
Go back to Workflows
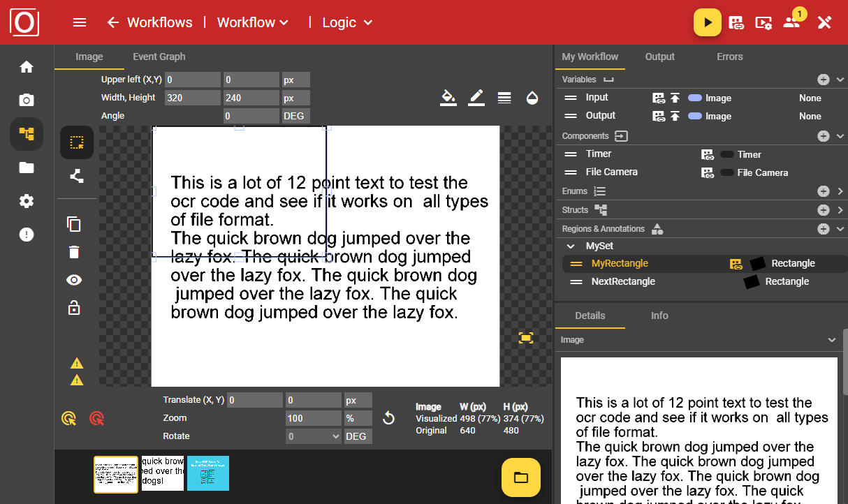click(x=149, y=22)
